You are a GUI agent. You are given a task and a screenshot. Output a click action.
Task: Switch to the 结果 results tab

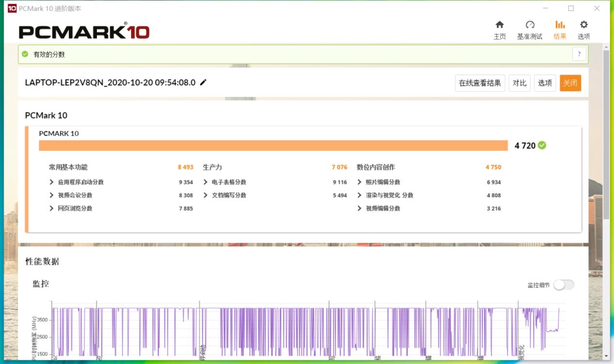point(560,30)
